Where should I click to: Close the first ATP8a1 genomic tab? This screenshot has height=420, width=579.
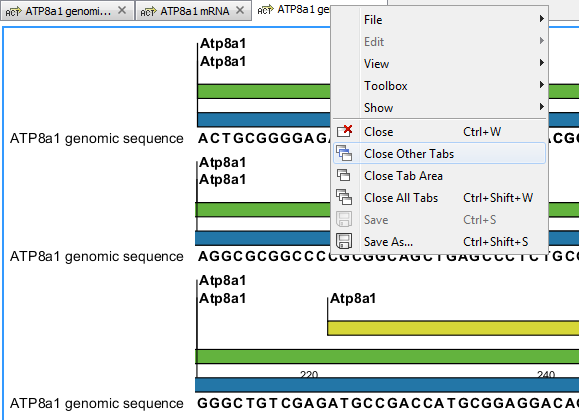click(x=122, y=10)
